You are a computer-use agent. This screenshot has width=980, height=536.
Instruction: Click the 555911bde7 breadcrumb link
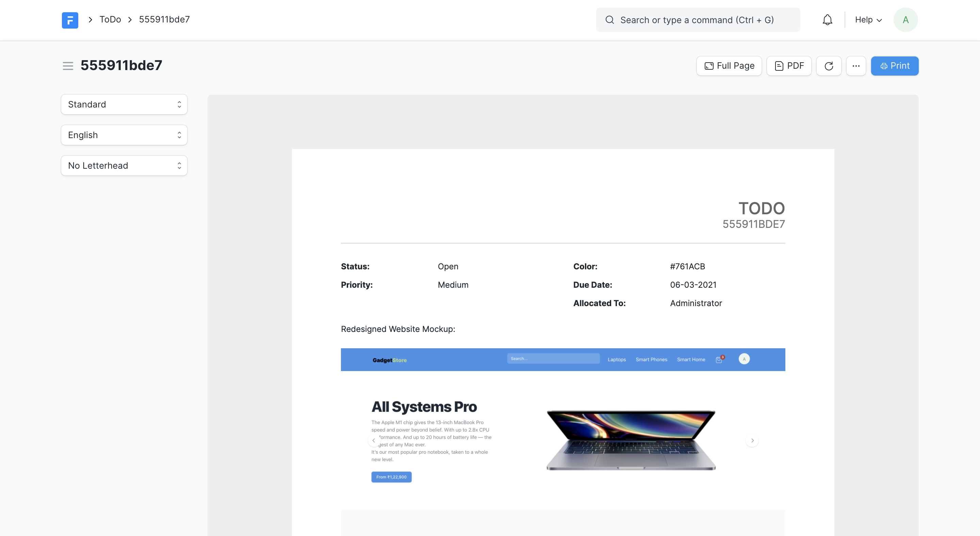tap(164, 20)
